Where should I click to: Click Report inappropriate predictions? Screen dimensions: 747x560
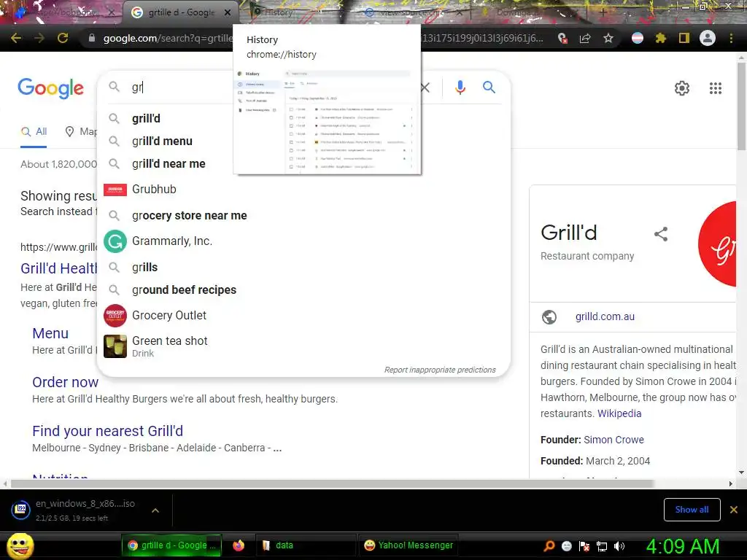(440, 370)
